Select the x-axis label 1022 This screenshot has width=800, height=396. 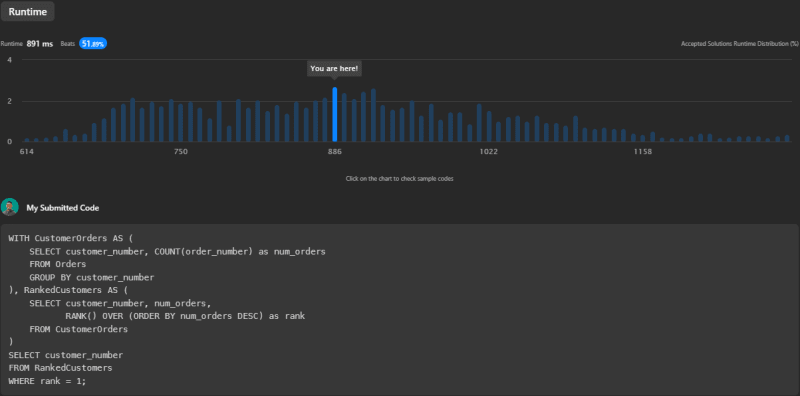[489, 152]
